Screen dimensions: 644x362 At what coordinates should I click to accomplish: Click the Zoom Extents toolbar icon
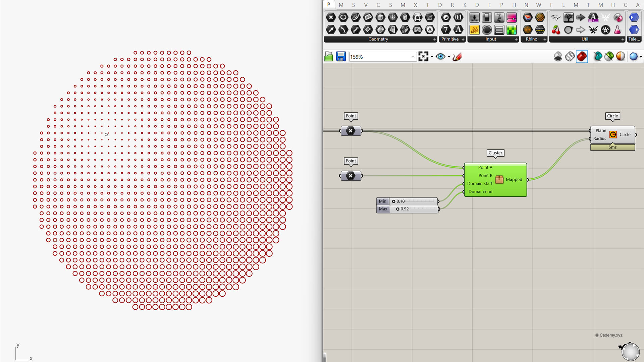[423, 57]
